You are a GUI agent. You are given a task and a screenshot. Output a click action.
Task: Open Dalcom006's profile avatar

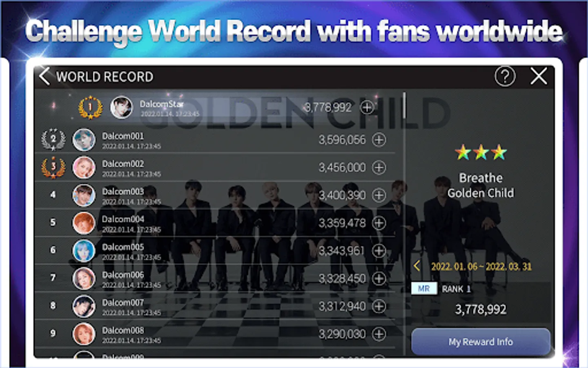(84, 278)
